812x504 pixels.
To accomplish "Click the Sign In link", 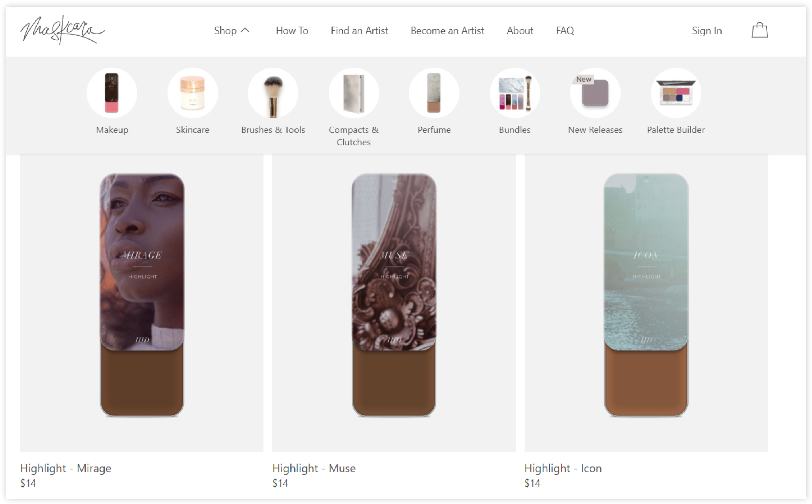I will pos(707,31).
